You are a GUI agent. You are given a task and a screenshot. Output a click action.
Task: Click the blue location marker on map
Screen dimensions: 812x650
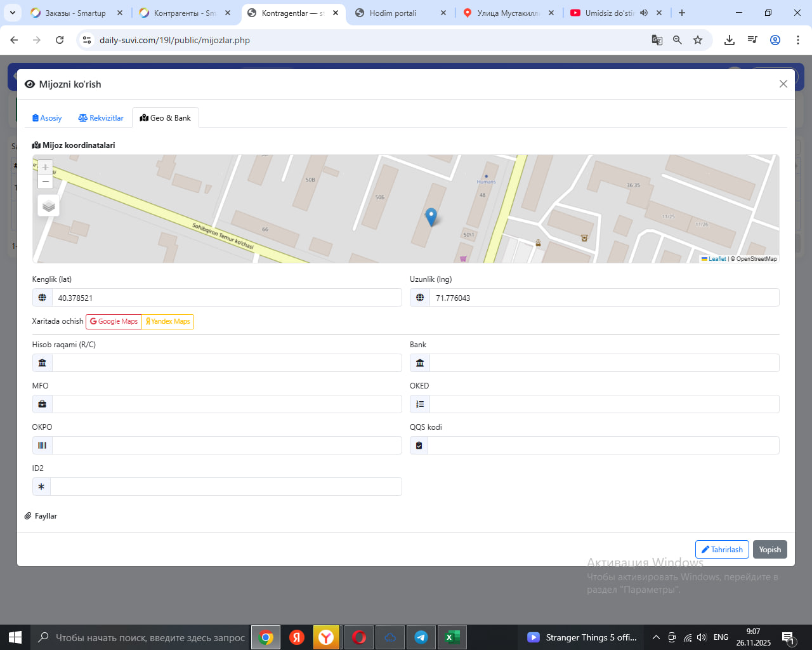pyautogui.click(x=431, y=216)
